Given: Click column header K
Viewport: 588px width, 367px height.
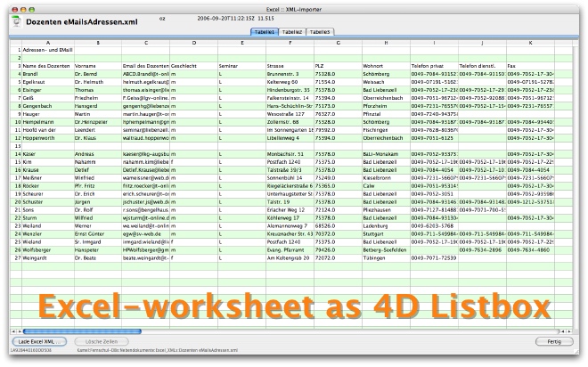Looking at the screenshot, I should pos(530,43).
